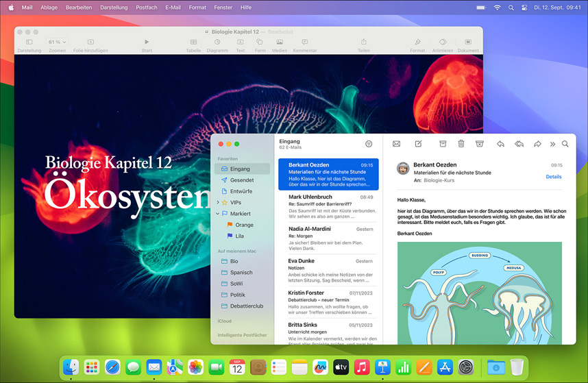Click the trash icon in Mail toolbar
The image size is (588, 383).
(x=461, y=144)
